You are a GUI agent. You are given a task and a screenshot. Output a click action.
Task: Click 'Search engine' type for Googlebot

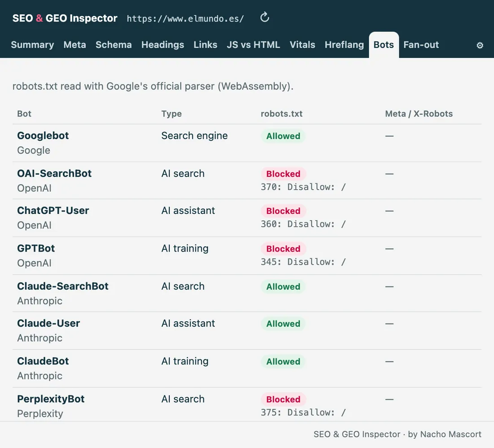point(194,136)
